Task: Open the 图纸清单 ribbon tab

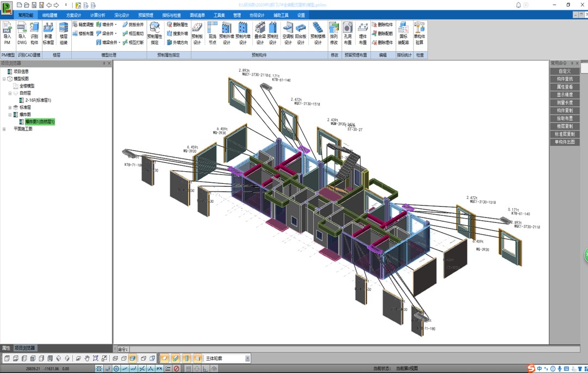Action: [197, 15]
